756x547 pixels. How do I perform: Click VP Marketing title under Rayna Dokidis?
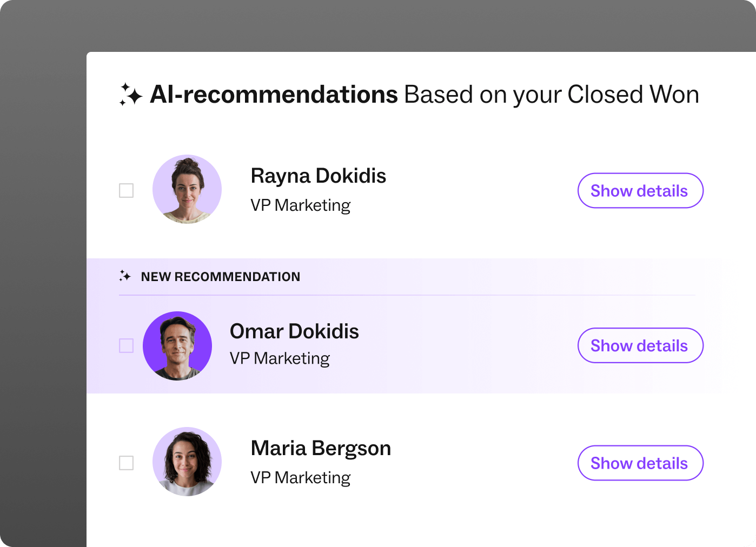[x=301, y=205]
